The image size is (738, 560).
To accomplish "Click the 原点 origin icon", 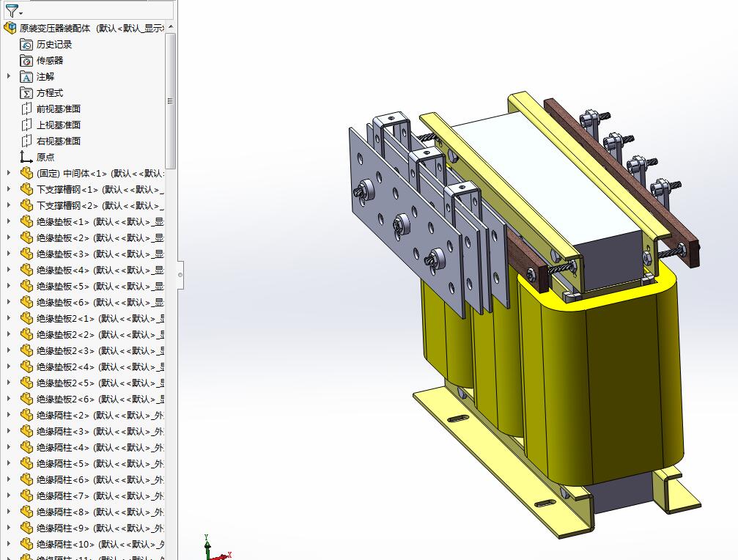I will point(26,157).
